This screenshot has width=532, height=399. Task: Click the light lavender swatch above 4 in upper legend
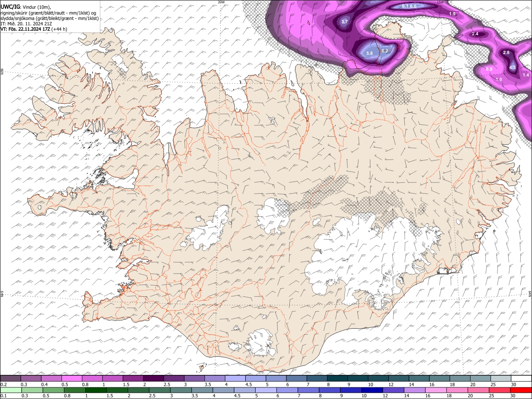(x=235, y=378)
